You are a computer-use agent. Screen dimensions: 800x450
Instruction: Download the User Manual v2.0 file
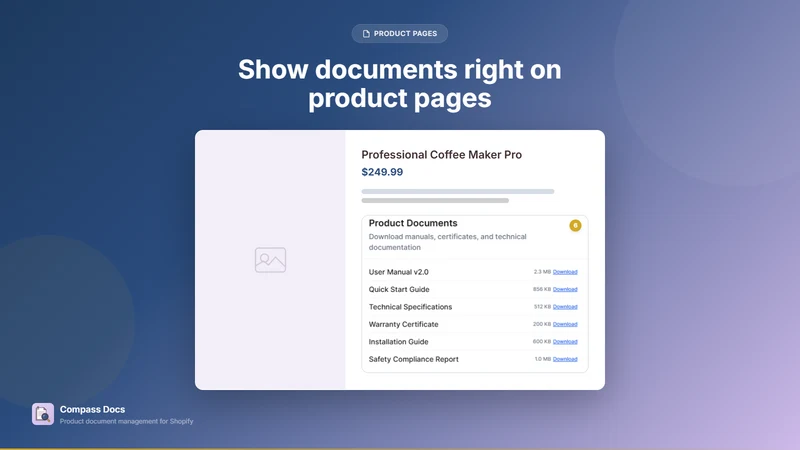(x=565, y=272)
